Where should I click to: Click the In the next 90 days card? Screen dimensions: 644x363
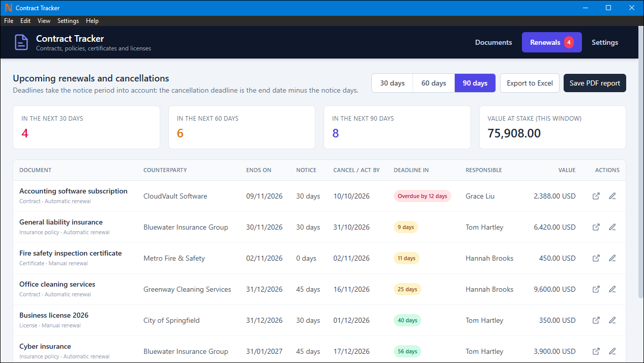[397, 127]
